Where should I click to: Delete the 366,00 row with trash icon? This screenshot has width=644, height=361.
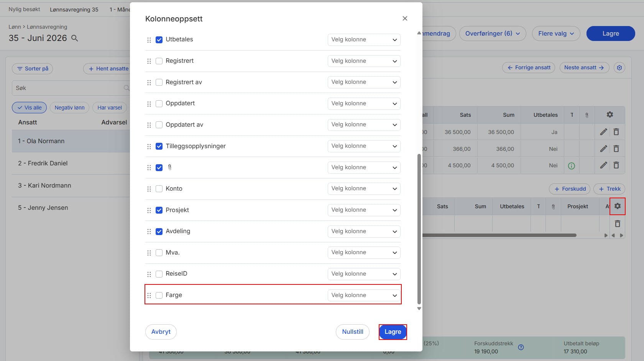pos(616,149)
